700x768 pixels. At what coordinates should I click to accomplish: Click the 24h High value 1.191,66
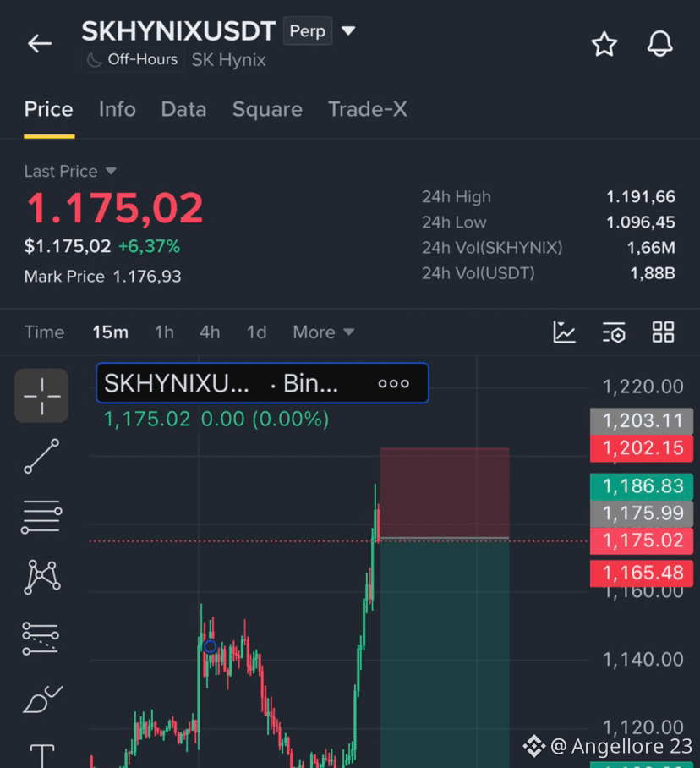[x=640, y=197]
